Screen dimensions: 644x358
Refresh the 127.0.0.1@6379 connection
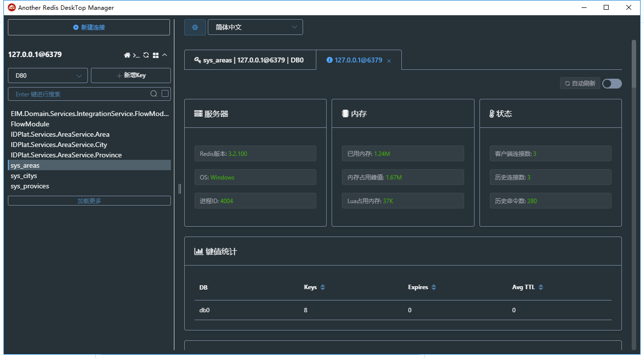pos(146,55)
